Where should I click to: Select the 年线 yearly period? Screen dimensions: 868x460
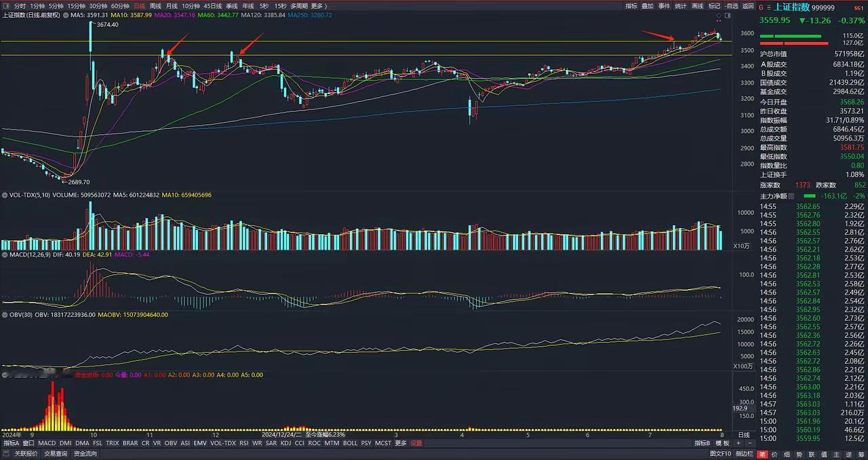[249, 5]
